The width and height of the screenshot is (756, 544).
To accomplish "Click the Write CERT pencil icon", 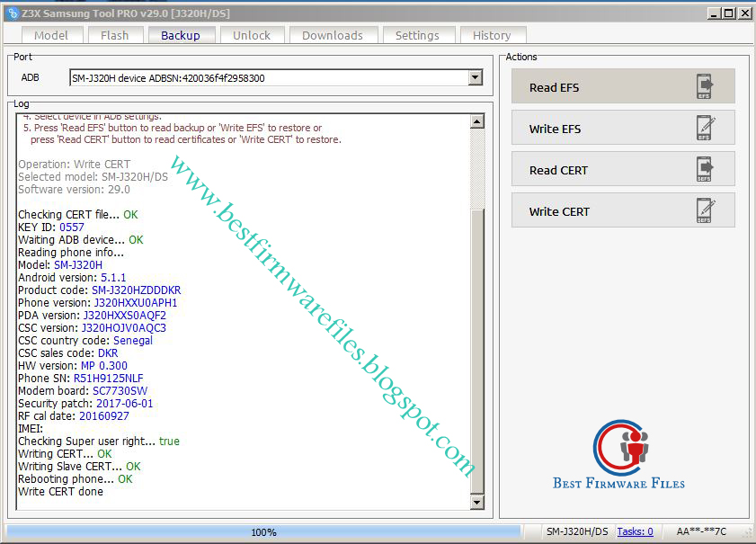I will click(x=705, y=211).
